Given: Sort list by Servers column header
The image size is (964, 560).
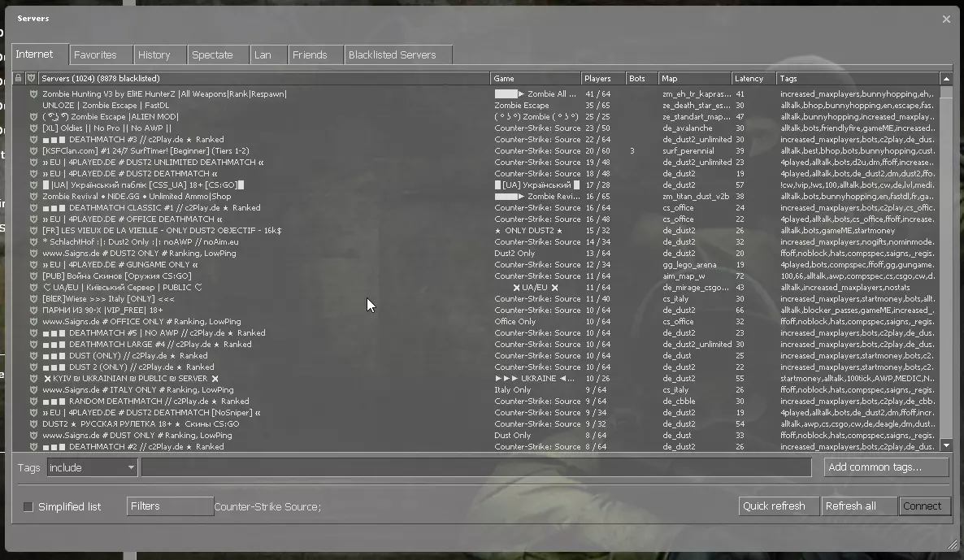Looking at the screenshot, I should 263,78.
